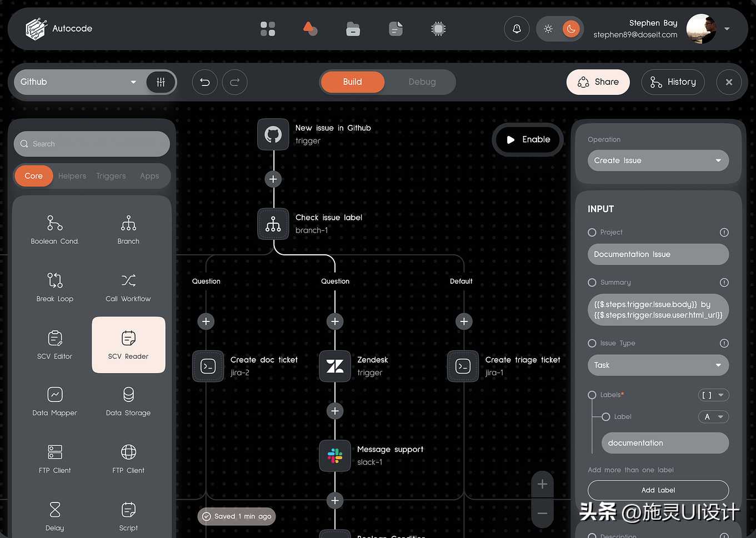
Task: Toggle the Issue Type field radio
Action: pyautogui.click(x=592, y=343)
